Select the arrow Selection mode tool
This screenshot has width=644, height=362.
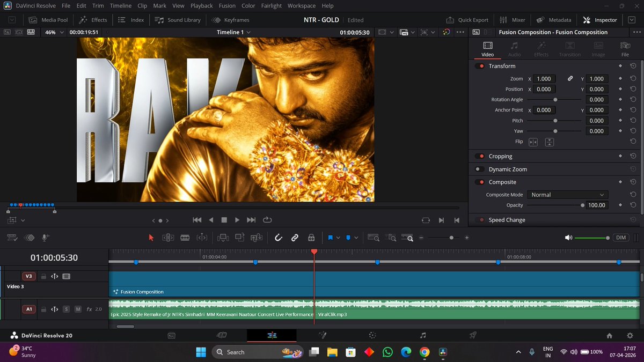click(x=151, y=238)
